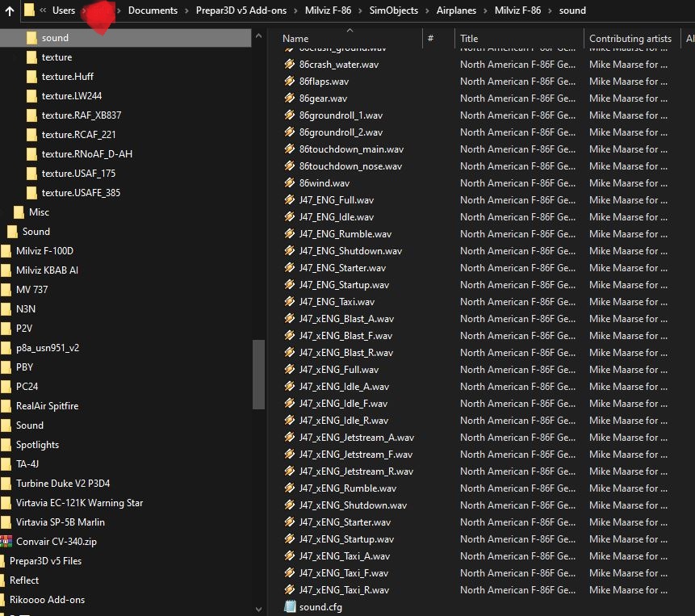The width and height of the screenshot is (695, 616).
Task: Click the Prepar3D v5 Files folder icon
Action: (x=2, y=560)
